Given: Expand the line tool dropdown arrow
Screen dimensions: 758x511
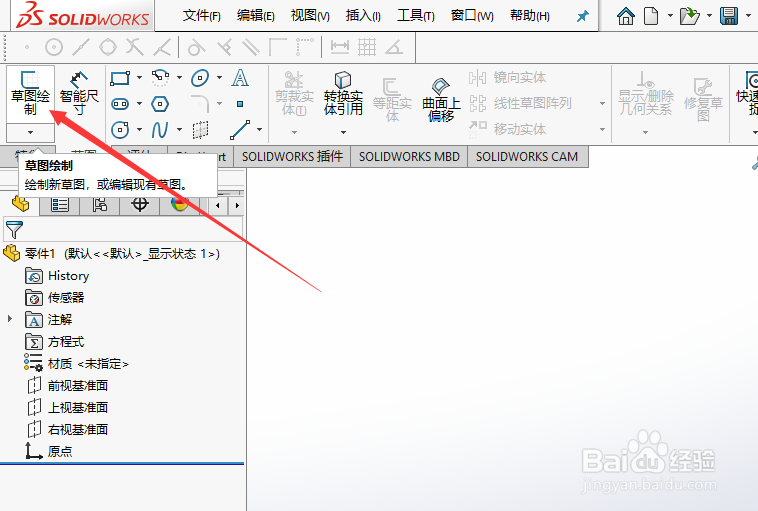Looking at the screenshot, I should pos(260,130).
